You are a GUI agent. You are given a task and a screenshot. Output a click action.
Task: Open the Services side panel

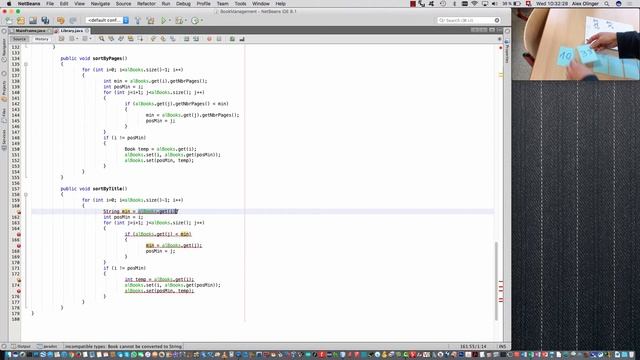pyautogui.click(x=4, y=139)
